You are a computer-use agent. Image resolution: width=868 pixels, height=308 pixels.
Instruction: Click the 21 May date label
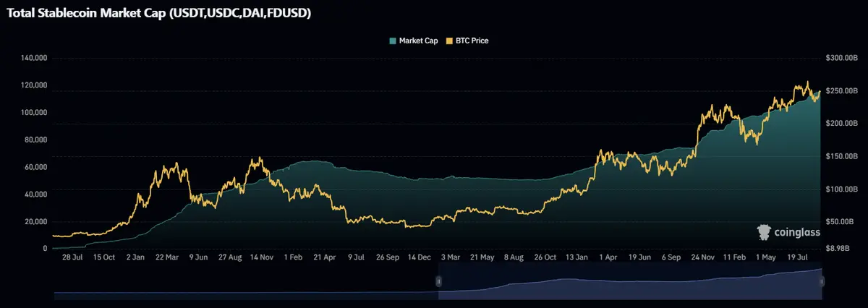(x=482, y=257)
